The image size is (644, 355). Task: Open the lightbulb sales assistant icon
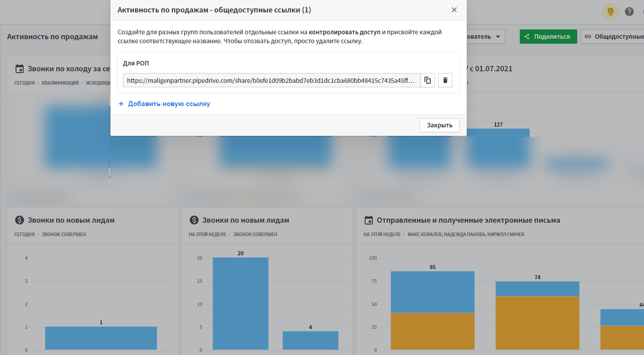point(610,12)
